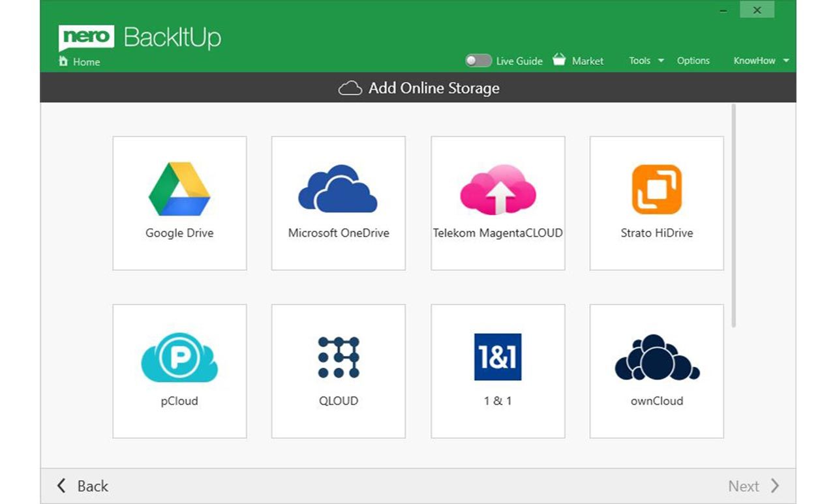Screen dimensions: 835x504
Task: Click the Nero BackItUp logo
Action: (140, 38)
